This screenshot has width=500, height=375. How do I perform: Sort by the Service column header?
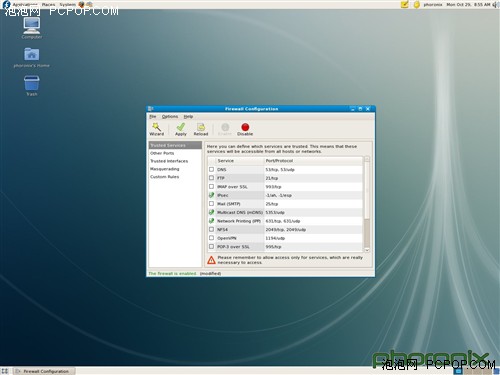tap(240, 161)
